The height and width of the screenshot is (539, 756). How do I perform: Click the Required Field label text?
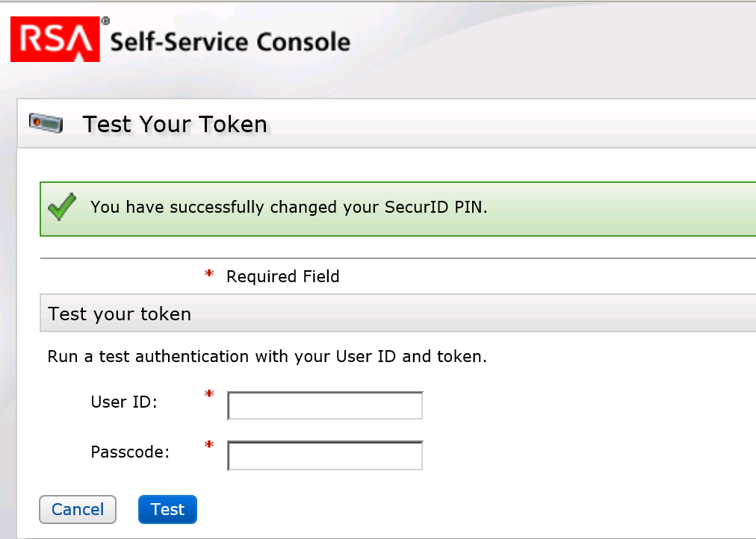tap(282, 276)
